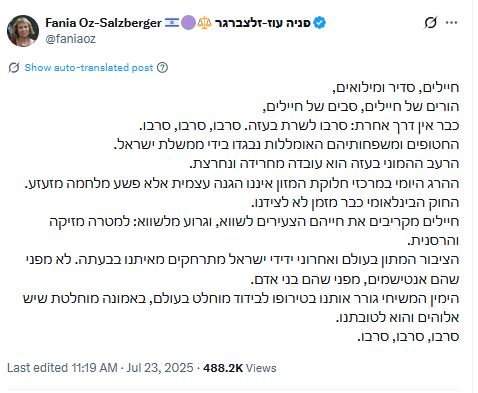Click the Jul 23, 2025 date
The image size is (478, 393).
pyautogui.click(x=160, y=368)
